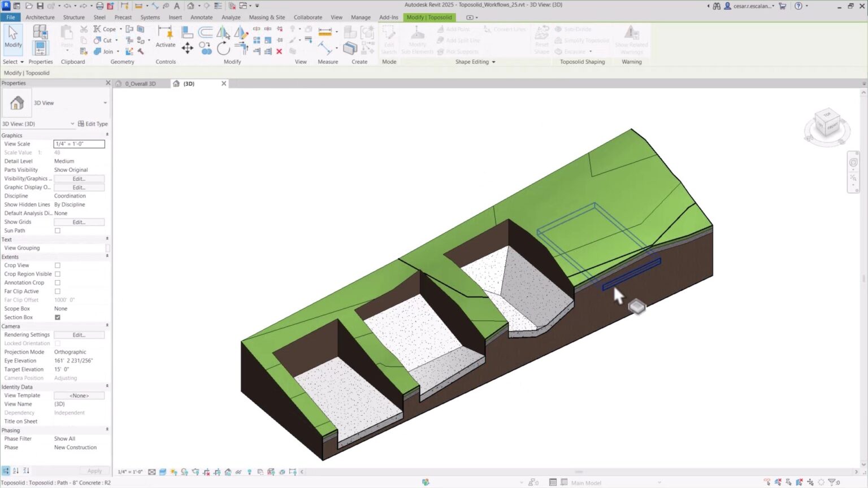Open the 0_Overall 3D view tab
Viewport: 868px width, 488px height.
coord(140,83)
